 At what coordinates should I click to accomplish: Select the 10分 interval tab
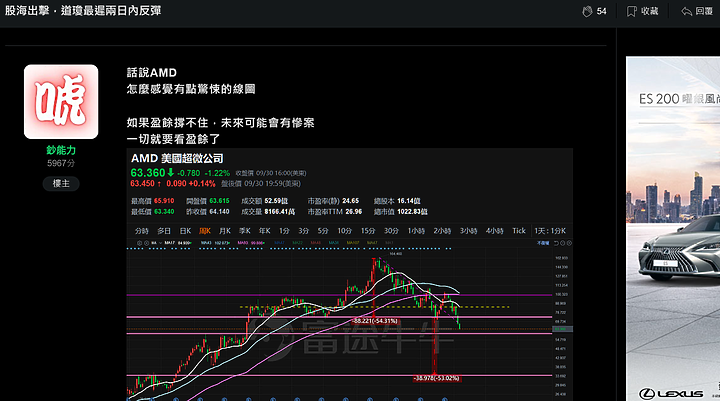pyautogui.click(x=344, y=231)
